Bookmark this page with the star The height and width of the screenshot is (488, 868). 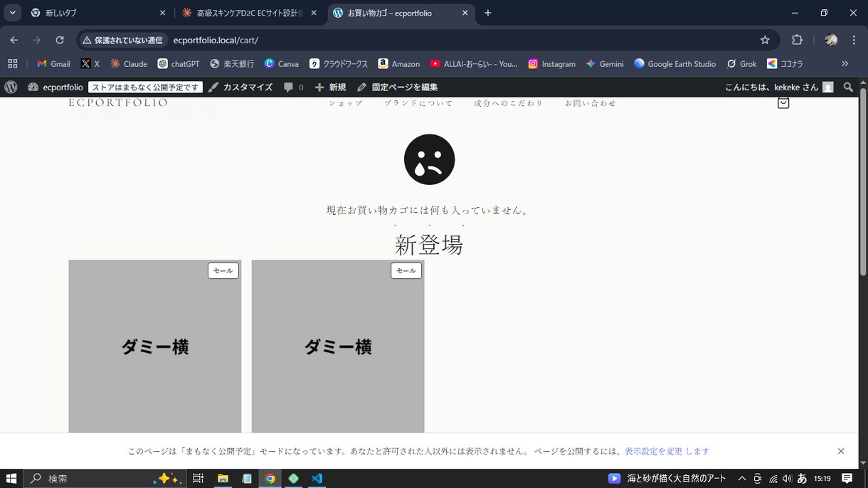pos(765,40)
